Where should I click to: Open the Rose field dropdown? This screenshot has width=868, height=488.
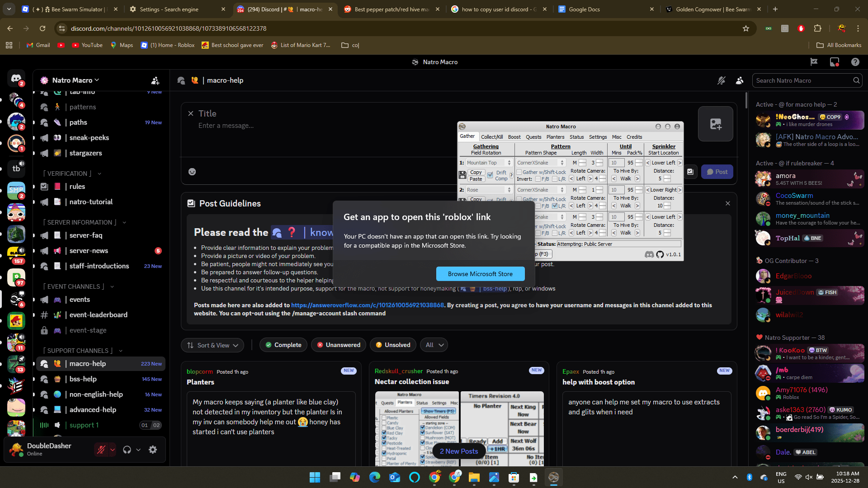pos(489,190)
